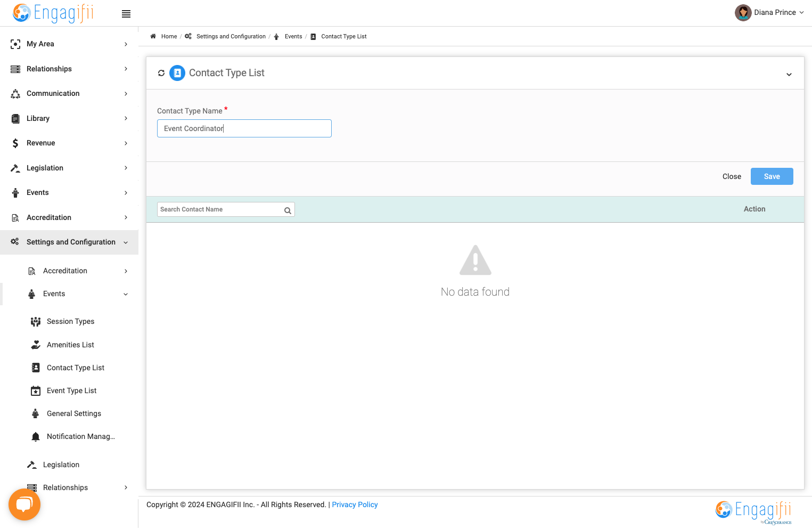Toggle the hamburger sidebar menu icon
This screenshot has width=812, height=529.
[x=126, y=14]
